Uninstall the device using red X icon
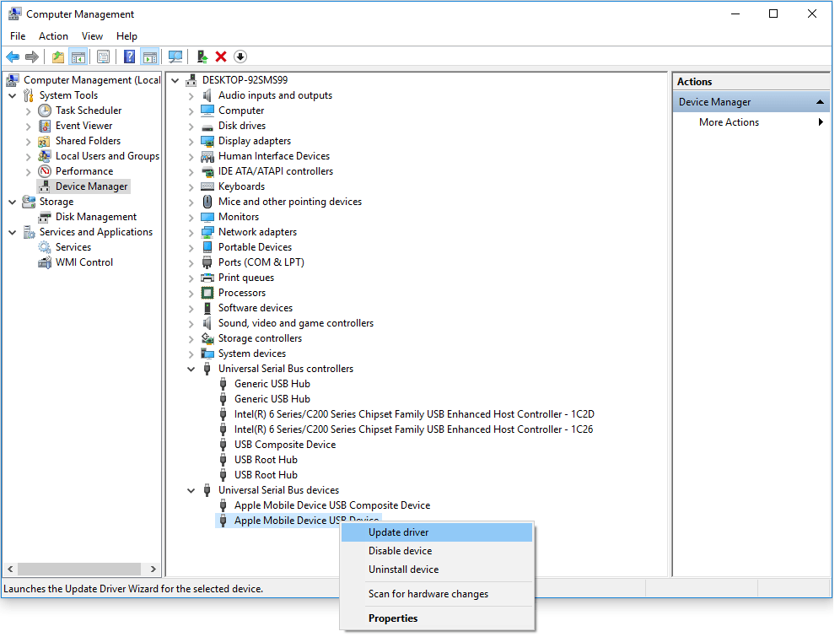Viewport: 840px width, 637px height. pyautogui.click(x=219, y=57)
